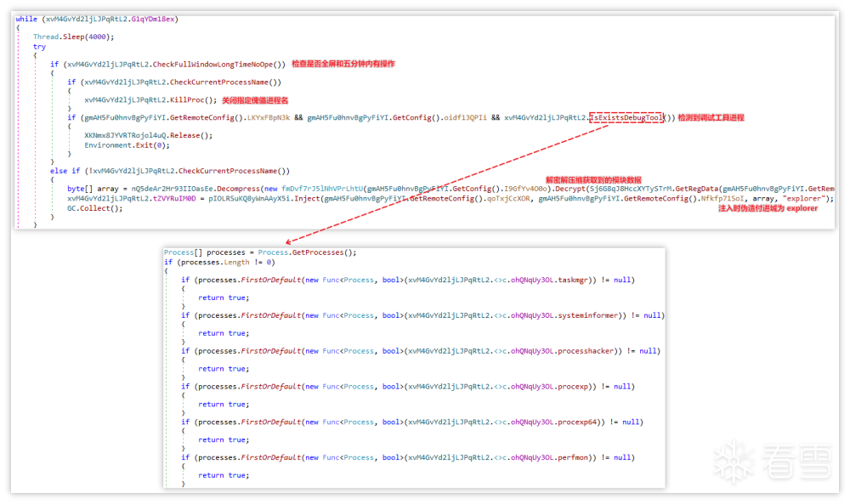Click the perfmon identifier
Screen dimensions: 850x504
575,457
